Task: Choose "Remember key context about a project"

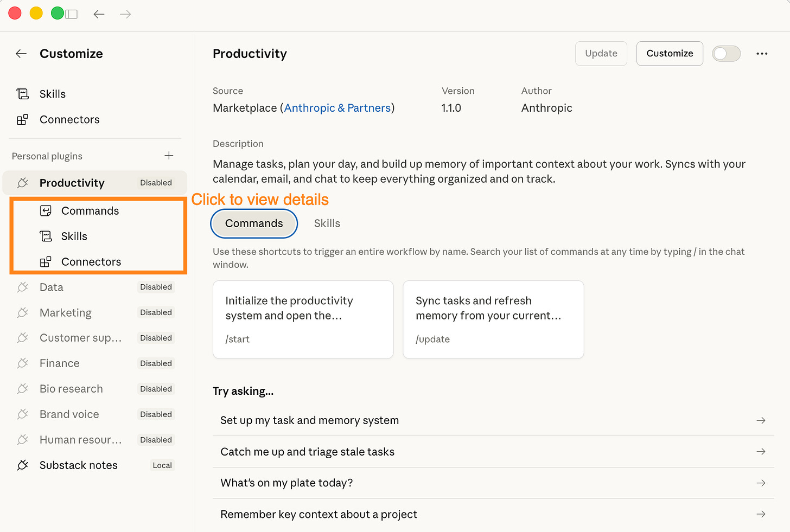Action: 493,514
